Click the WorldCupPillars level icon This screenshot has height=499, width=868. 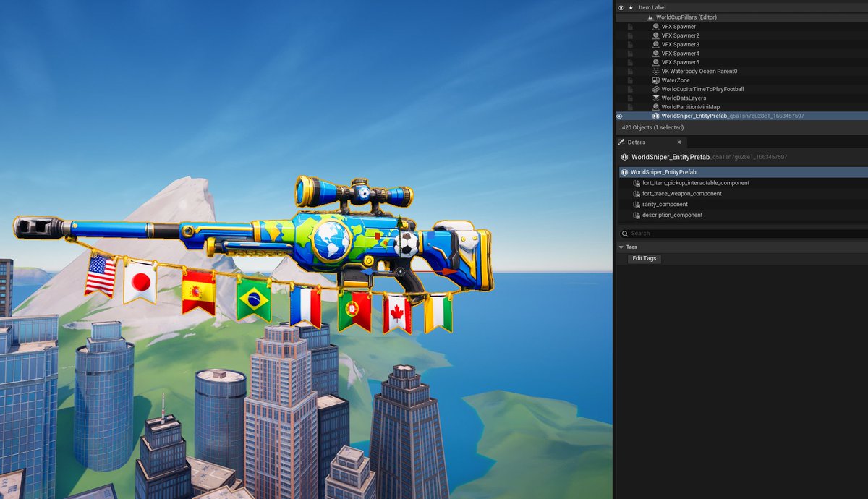point(650,17)
